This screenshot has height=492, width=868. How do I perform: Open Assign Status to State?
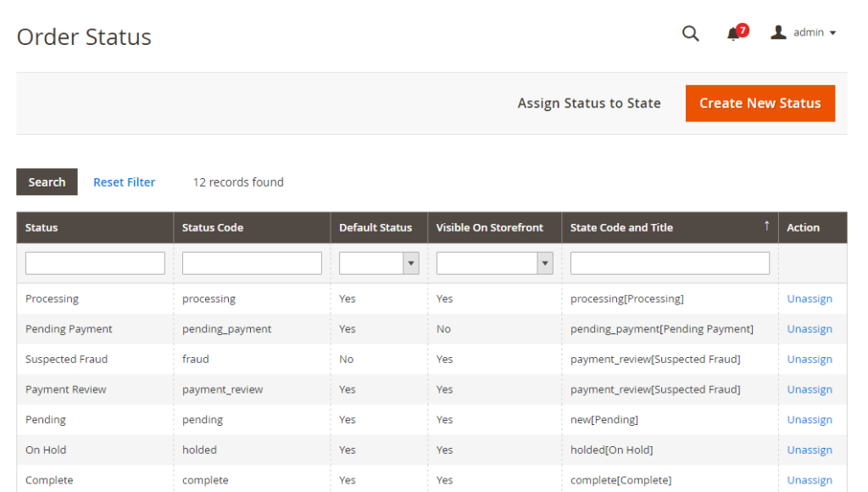589,103
